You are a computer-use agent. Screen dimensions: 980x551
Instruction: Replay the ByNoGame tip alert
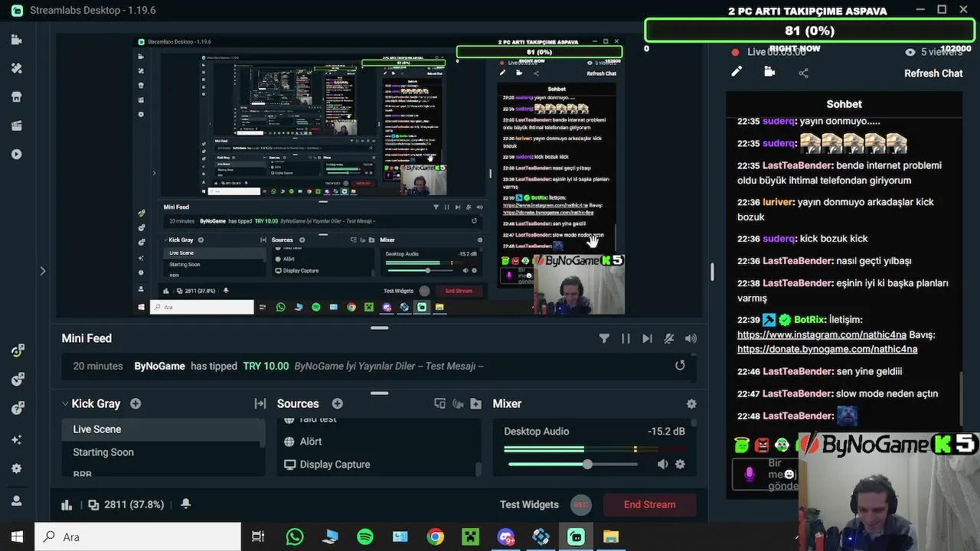[x=680, y=366]
